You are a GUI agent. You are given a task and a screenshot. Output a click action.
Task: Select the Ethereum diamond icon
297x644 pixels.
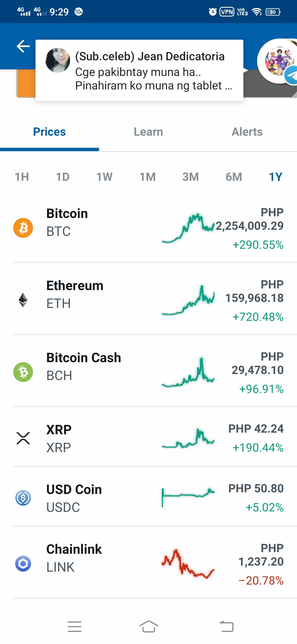pyautogui.click(x=23, y=300)
